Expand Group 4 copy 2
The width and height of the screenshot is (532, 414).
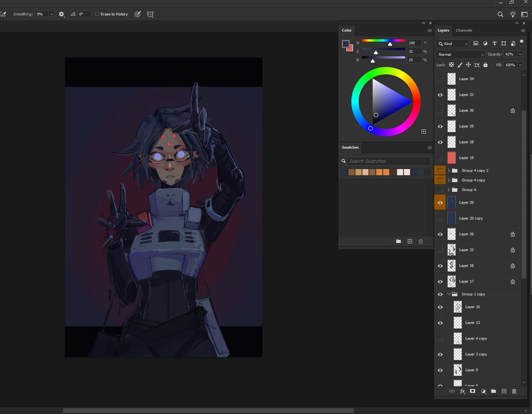[449, 170]
